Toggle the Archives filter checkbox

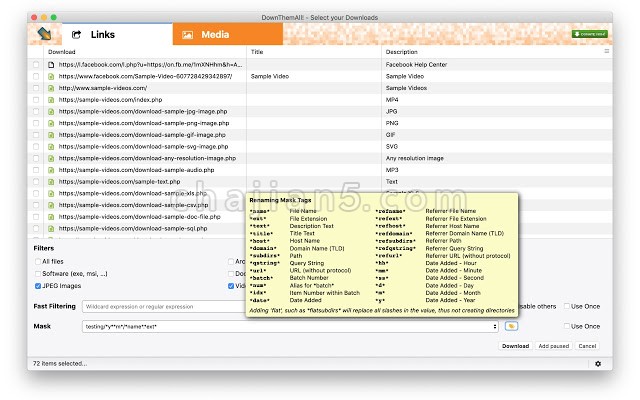231,261
